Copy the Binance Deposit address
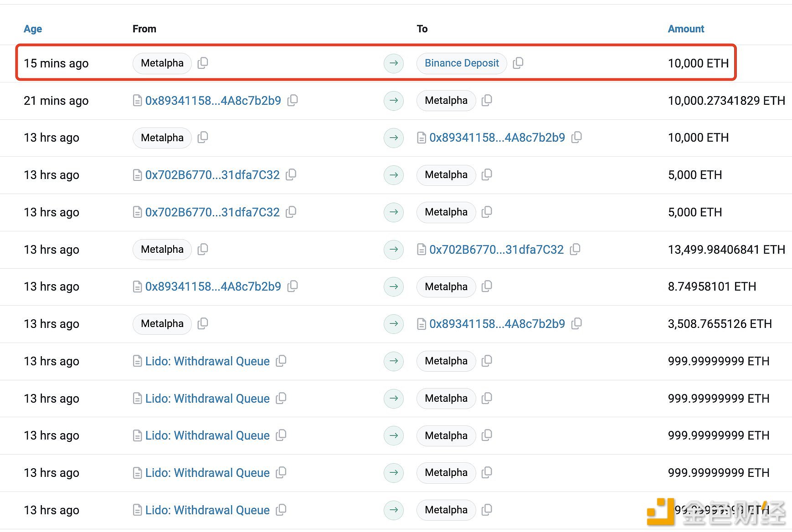792x532 pixels. click(518, 63)
